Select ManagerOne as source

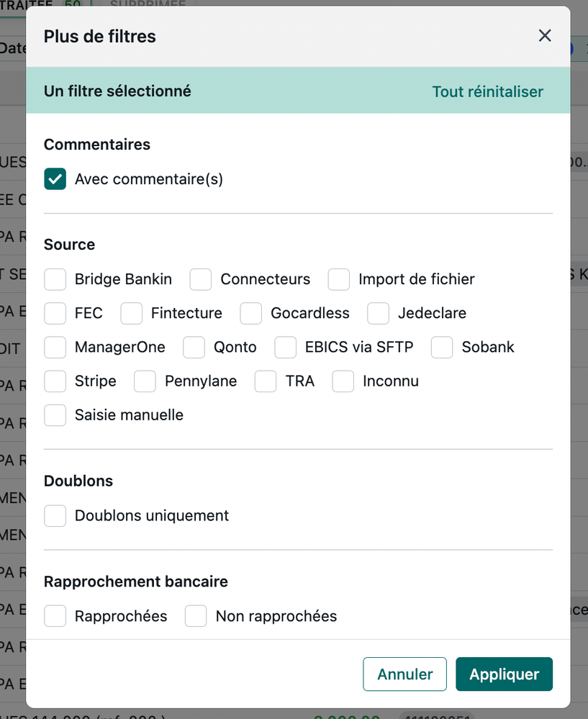(55, 347)
